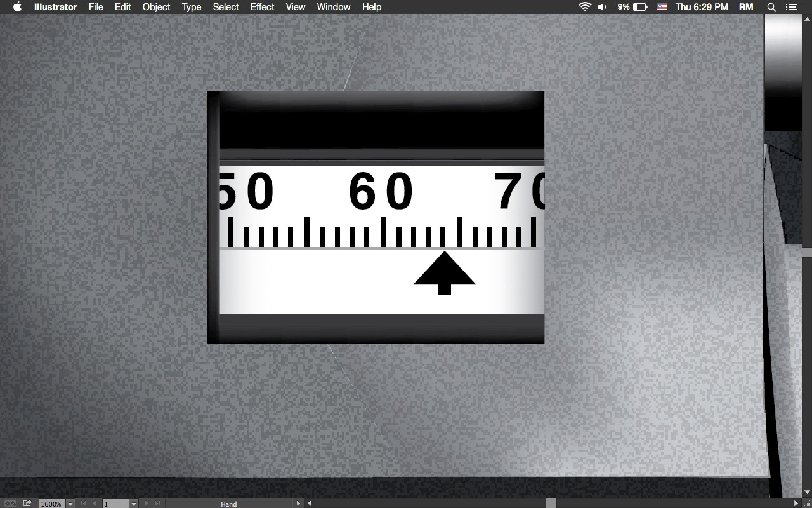
Task: Open the Type menu
Action: (x=192, y=7)
